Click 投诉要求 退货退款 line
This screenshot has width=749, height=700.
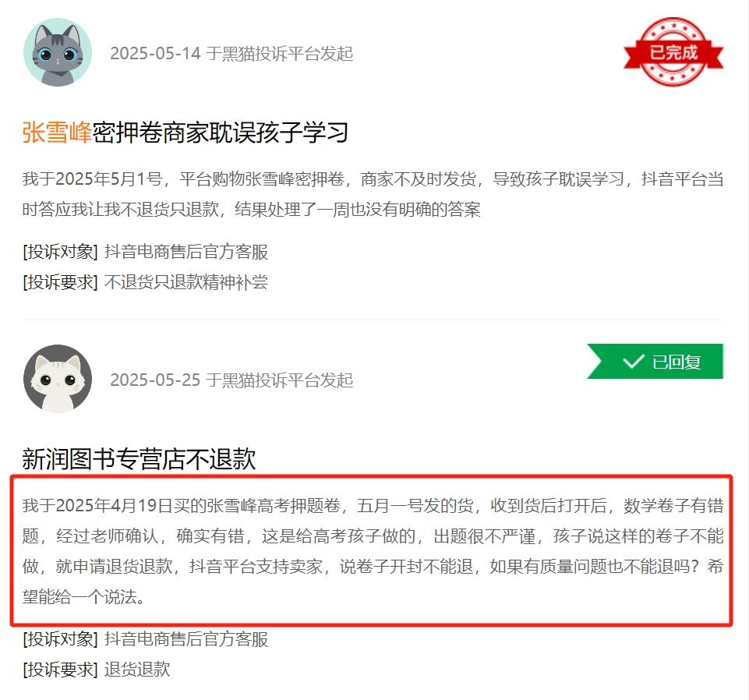point(96,670)
